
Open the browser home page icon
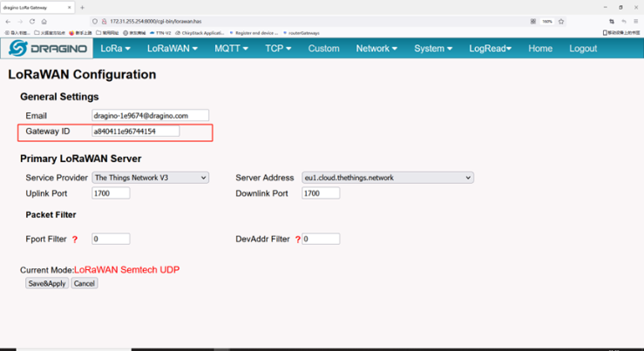pos(44,22)
